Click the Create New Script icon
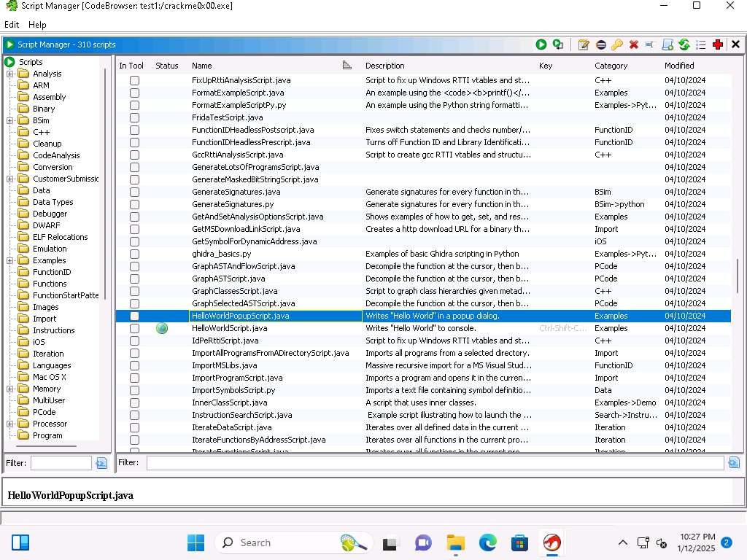The height and width of the screenshot is (560, 747). (667, 44)
